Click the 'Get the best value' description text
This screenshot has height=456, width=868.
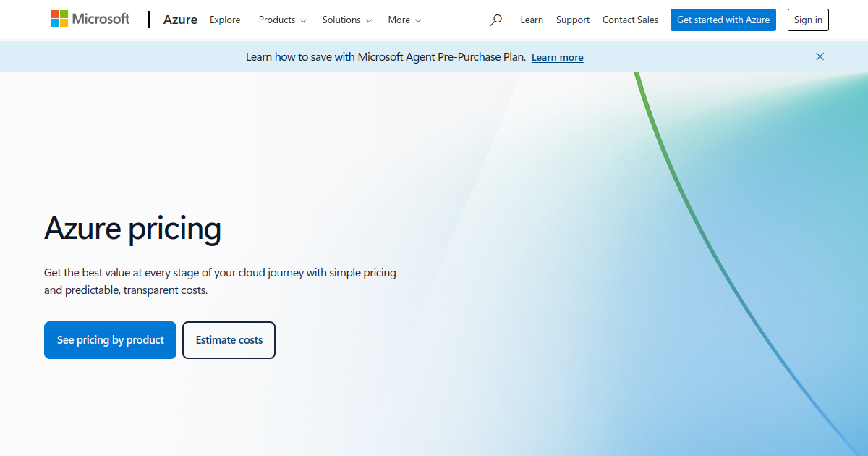click(220, 282)
